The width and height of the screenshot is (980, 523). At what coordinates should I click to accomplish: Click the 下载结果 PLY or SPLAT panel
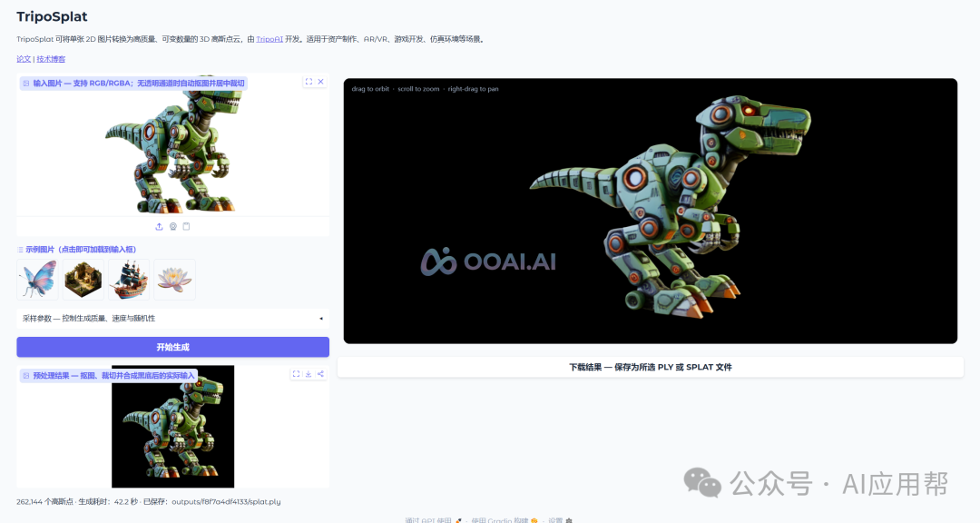click(x=650, y=367)
